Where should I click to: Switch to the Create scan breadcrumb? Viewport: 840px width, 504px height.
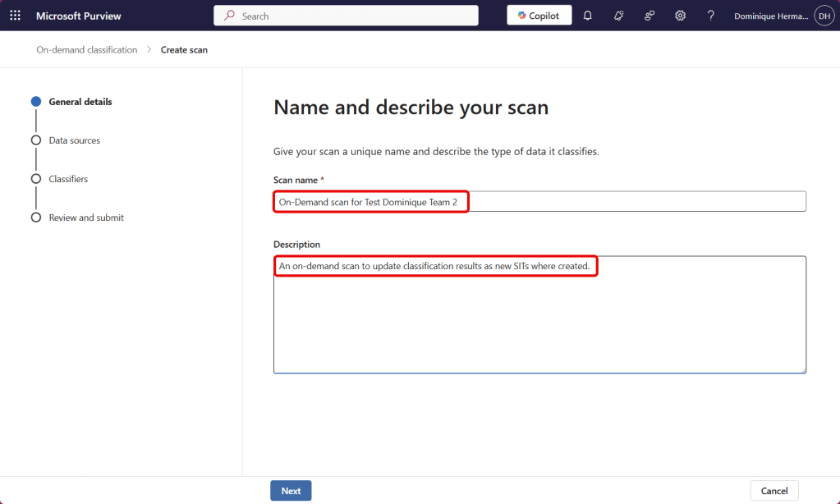coord(184,49)
